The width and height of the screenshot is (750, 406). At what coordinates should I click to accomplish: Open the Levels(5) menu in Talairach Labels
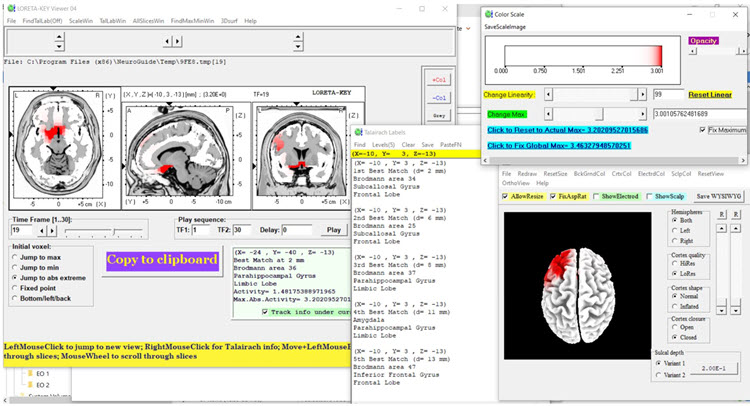(x=386, y=144)
